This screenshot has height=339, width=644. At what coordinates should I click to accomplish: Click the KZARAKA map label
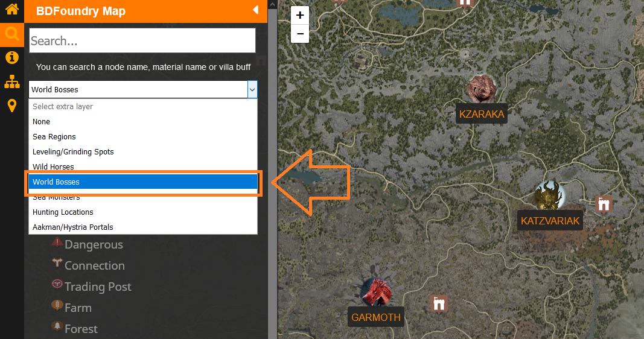pos(482,113)
